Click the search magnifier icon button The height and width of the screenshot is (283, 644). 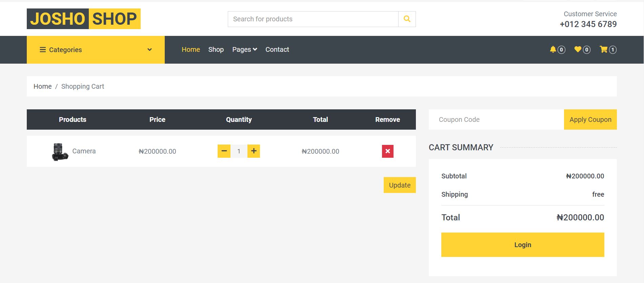pyautogui.click(x=407, y=19)
